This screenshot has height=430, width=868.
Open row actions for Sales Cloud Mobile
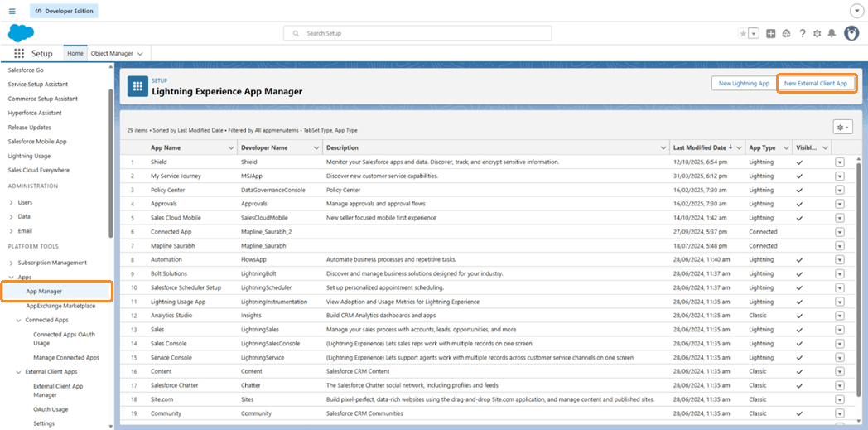(x=839, y=218)
